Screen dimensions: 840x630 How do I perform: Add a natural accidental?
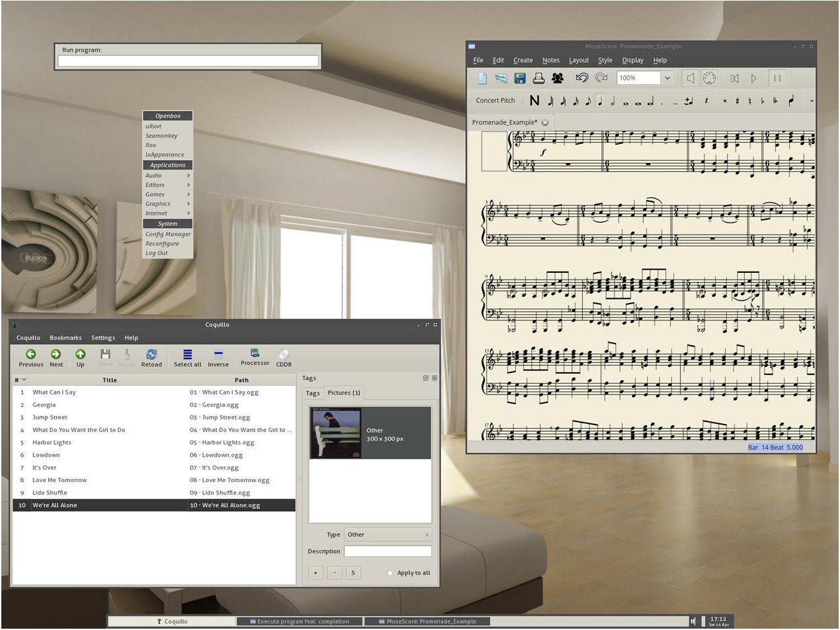(x=750, y=101)
